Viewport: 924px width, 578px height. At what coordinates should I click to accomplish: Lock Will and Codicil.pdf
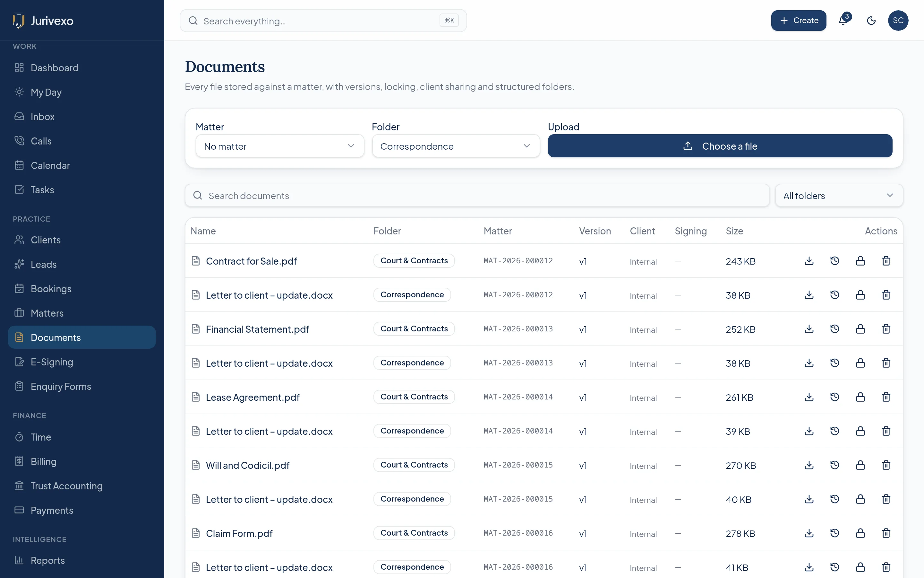(860, 465)
